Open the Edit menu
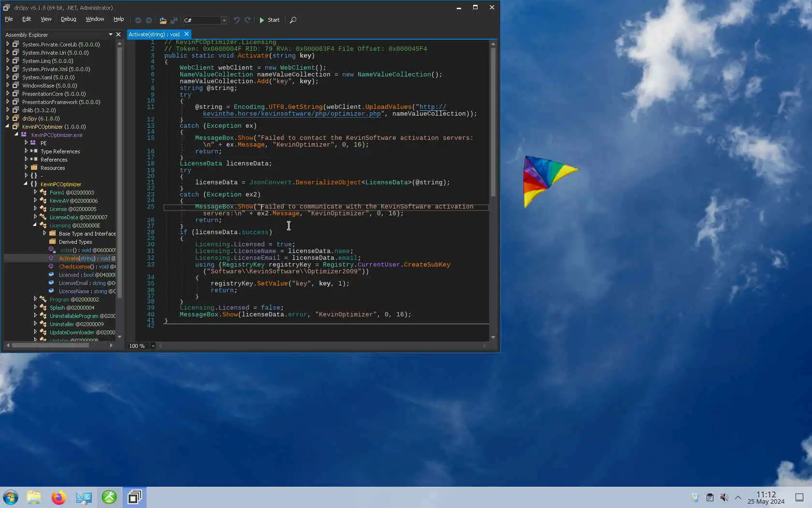This screenshot has height=508, width=812. [27, 19]
